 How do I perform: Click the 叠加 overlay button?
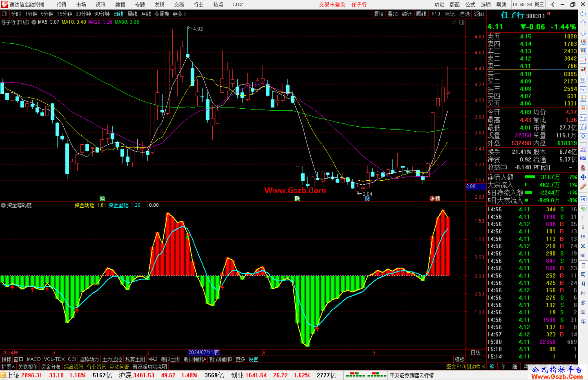pyautogui.click(x=393, y=14)
